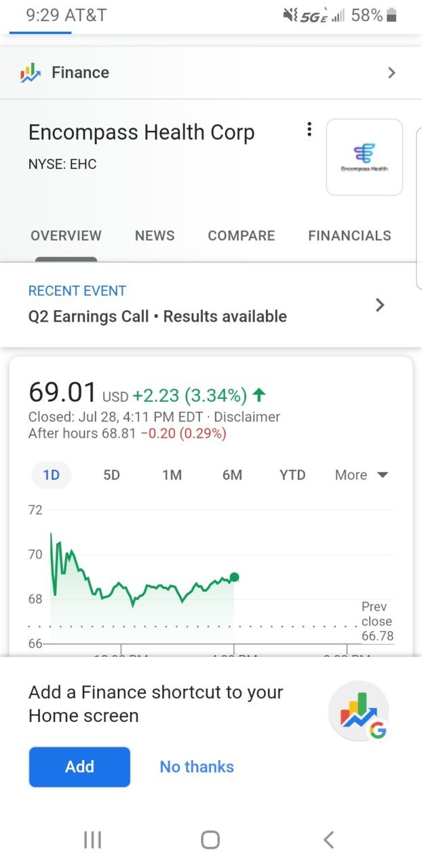Tap the Finance shortcut app icon
The height and width of the screenshot is (868, 422).
point(358,711)
